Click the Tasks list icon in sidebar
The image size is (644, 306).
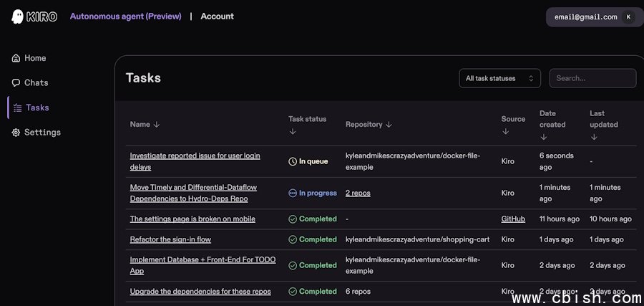tap(17, 107)
